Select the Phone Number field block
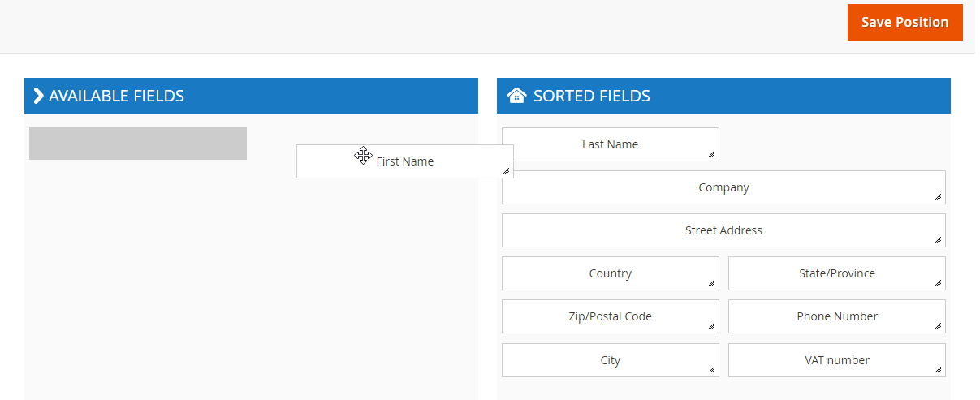Viewport: 980px width, 400px height. (x=837, y=316)
